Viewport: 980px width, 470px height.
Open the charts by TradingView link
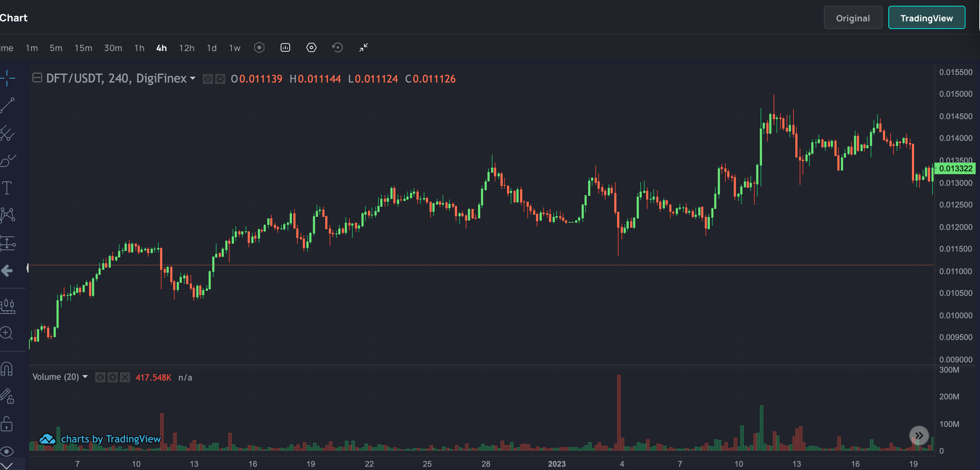100,439
